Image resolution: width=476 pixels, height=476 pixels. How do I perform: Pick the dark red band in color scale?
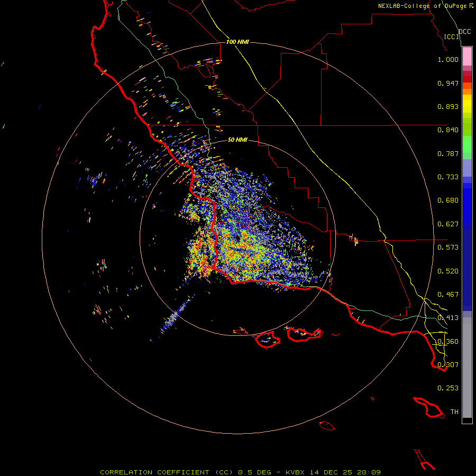point(467,79)
